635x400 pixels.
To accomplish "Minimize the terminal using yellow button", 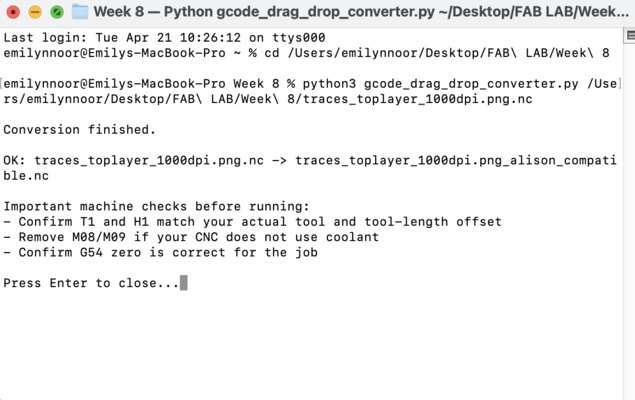I will pos(34,12).
